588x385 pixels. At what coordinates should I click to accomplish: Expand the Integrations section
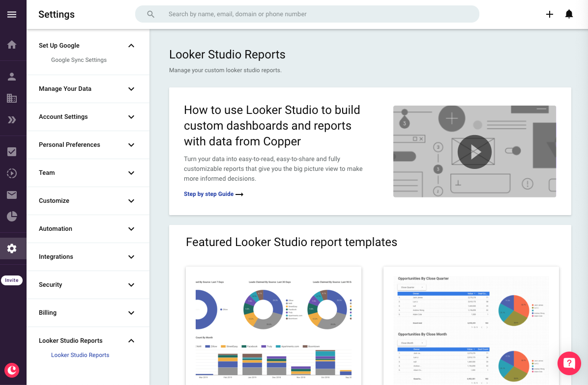tap(88, 256)
